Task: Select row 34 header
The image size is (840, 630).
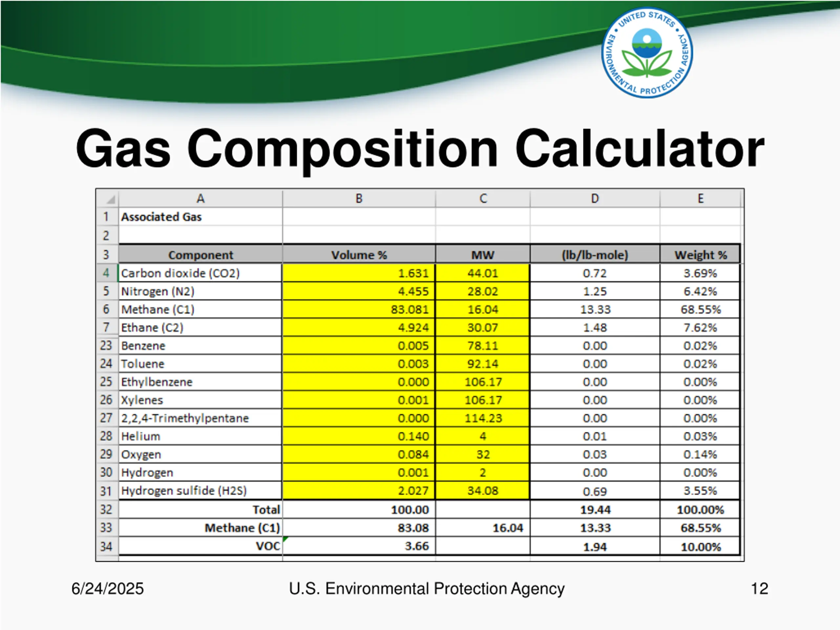Action: click(107, 546)
